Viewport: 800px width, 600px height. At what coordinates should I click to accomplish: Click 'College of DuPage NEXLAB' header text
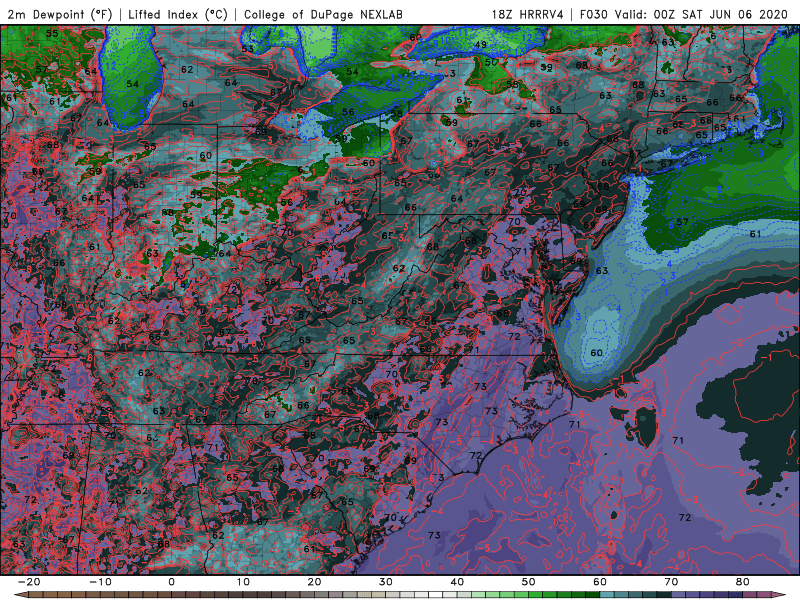pyautogui.click(x=323, y=14)
